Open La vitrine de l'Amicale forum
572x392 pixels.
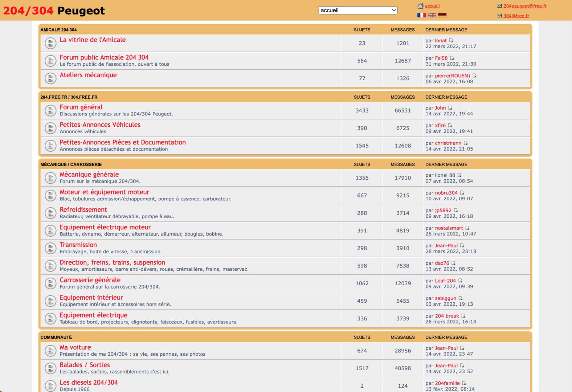coord(93,40)
